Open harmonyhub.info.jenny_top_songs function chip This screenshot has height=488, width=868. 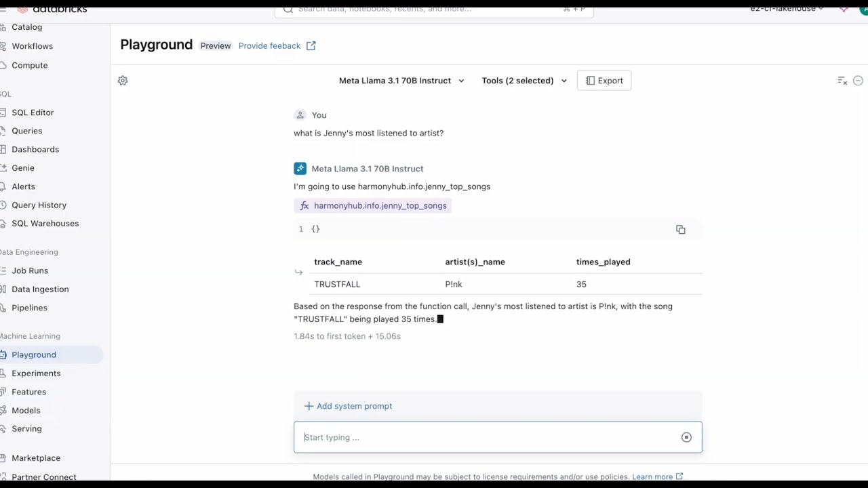(x=373, y=206)
